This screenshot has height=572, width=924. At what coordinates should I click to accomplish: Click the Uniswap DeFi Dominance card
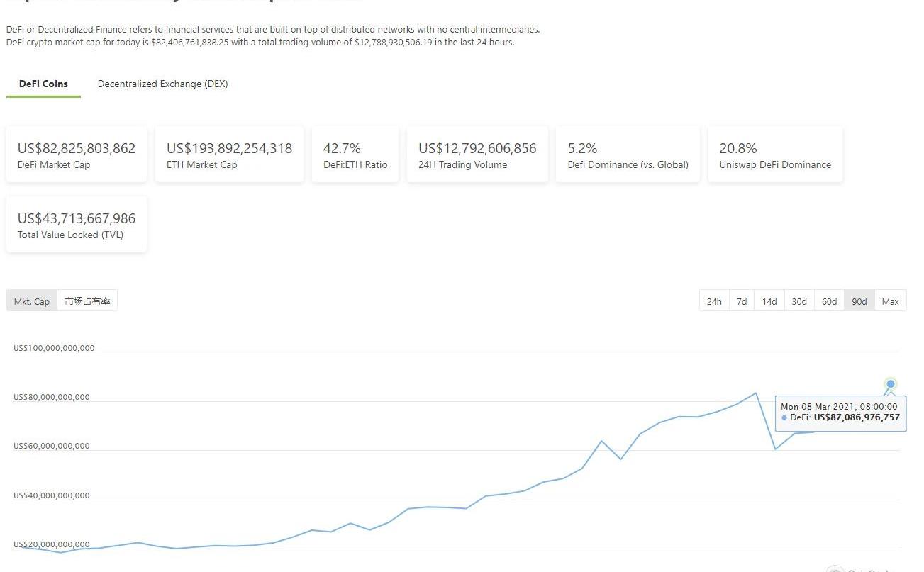775,155
